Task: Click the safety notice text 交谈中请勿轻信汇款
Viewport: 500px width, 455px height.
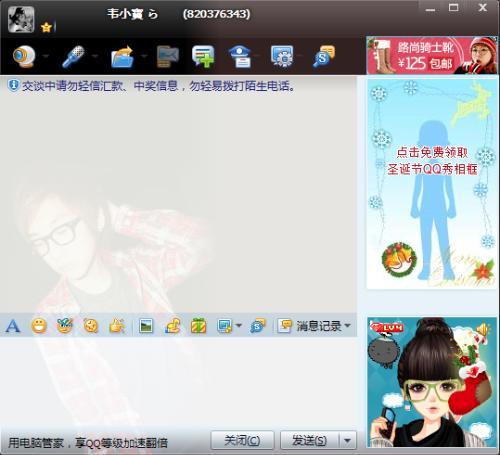Action: tap(159, 86)
